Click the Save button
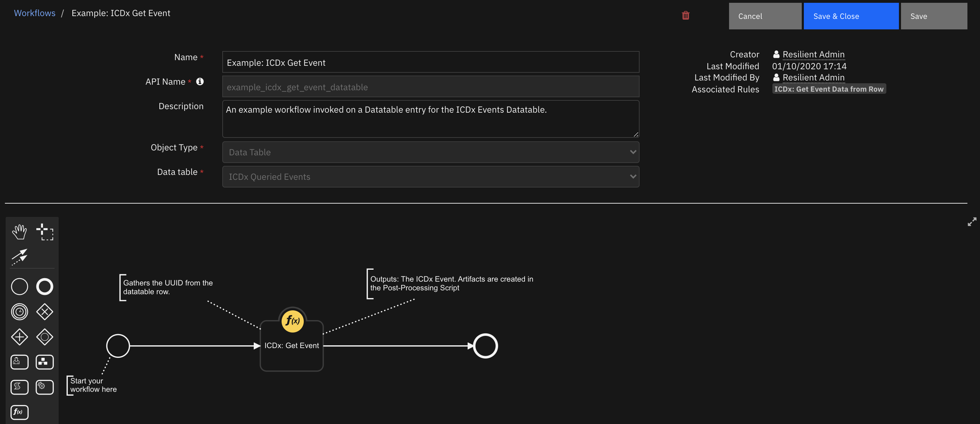Image resolution: width=980 pixels, height=424 pixels. click(934, 16)
